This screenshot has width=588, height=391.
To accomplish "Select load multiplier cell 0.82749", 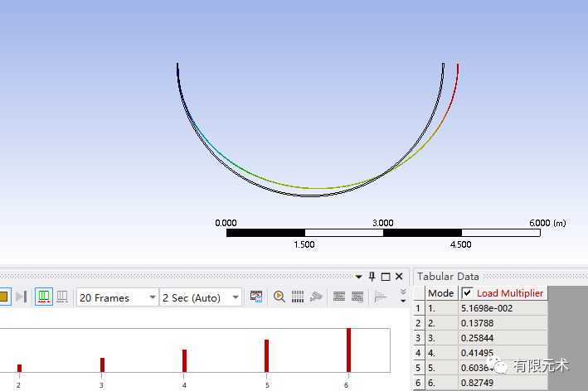I will coord(503,383).
